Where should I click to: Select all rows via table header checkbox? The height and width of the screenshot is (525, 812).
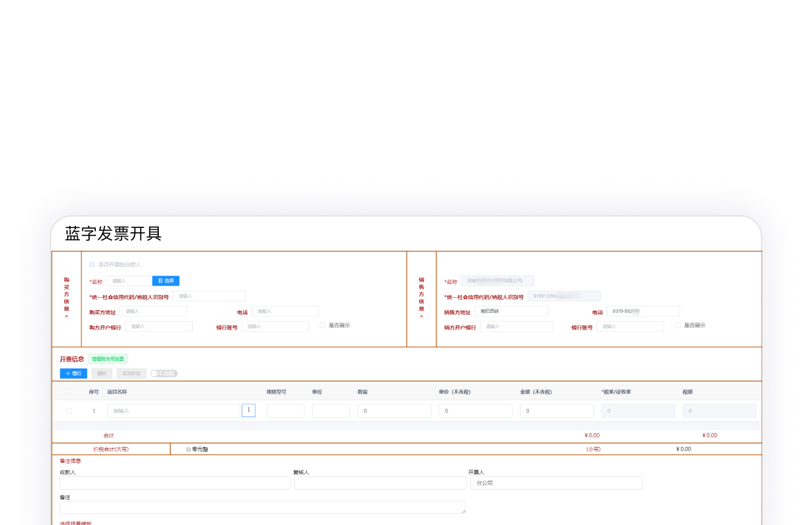tap(69, 392)
